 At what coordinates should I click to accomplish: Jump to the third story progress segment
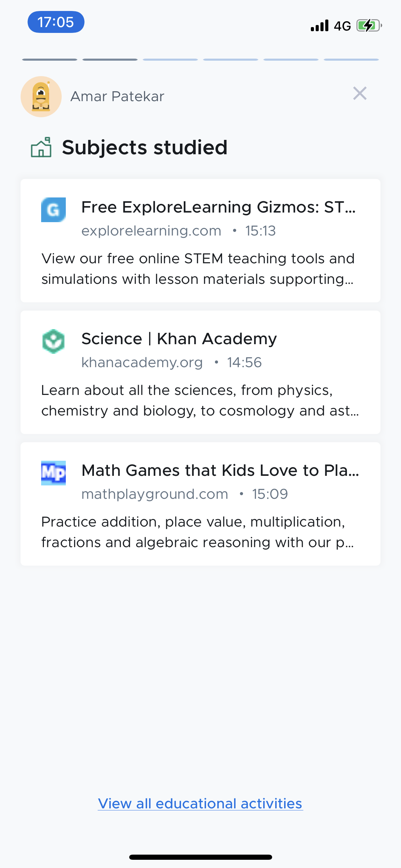[170, 60]
